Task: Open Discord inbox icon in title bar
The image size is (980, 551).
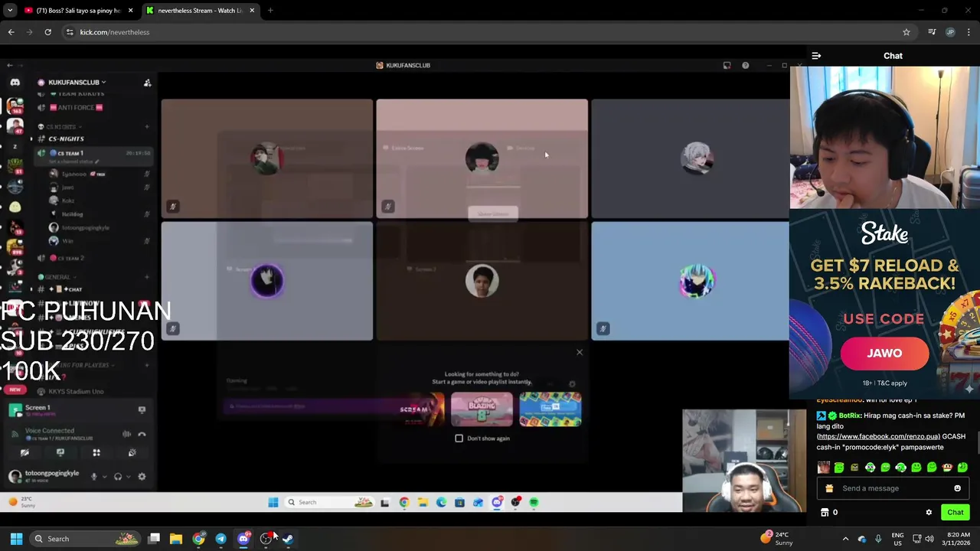Action: pos(727,66)
